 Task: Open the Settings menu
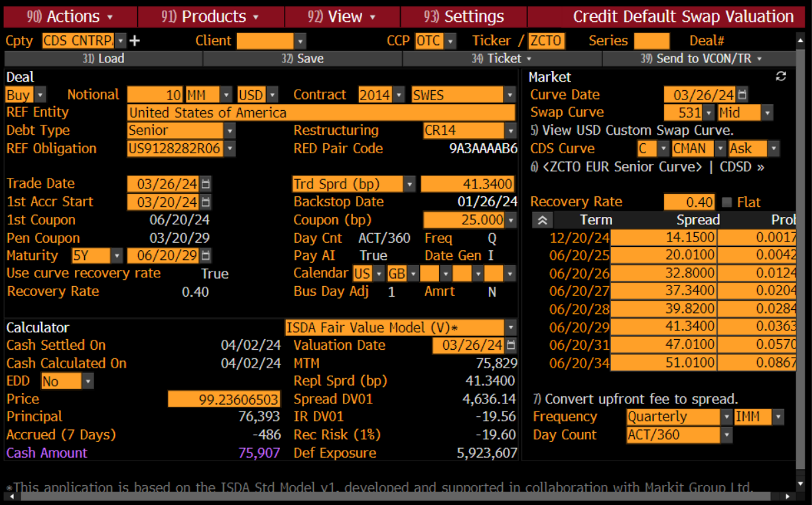tap(464, 17)
